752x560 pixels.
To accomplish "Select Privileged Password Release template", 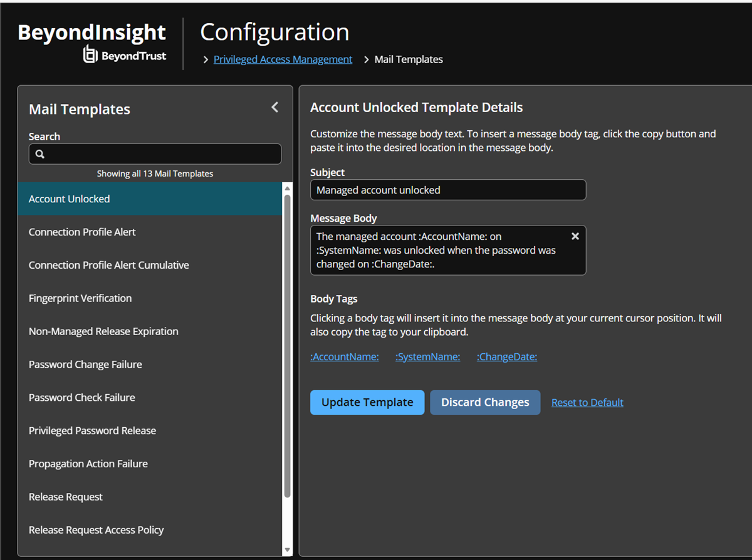I will click(150, 431).
